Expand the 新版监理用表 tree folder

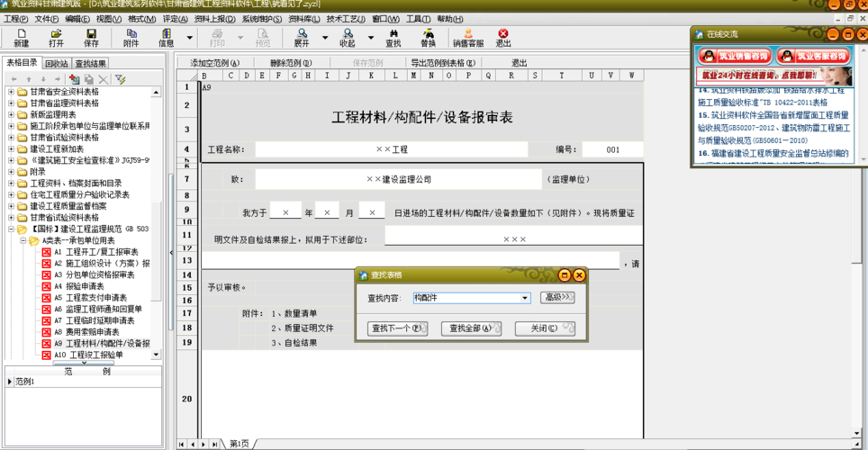(11, 114)
